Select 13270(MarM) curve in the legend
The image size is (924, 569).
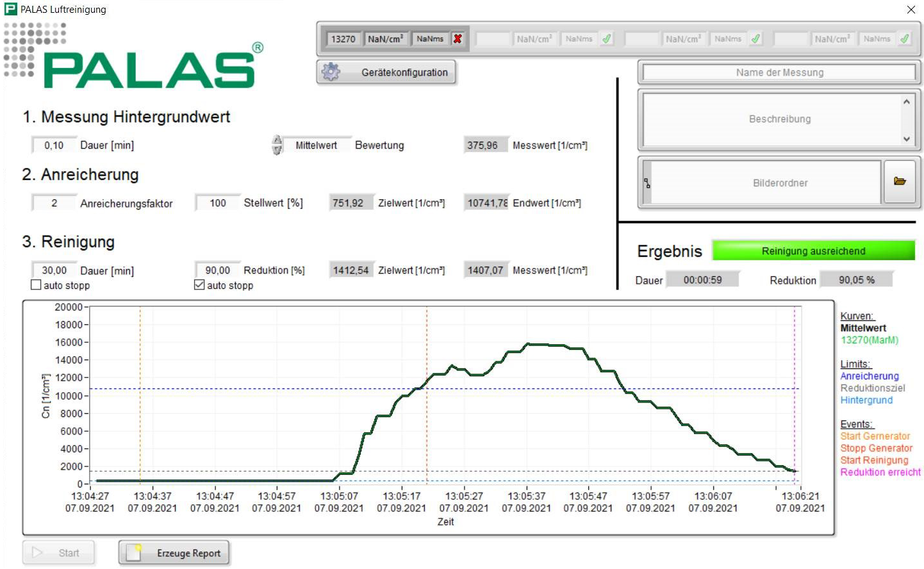point(869,340)
